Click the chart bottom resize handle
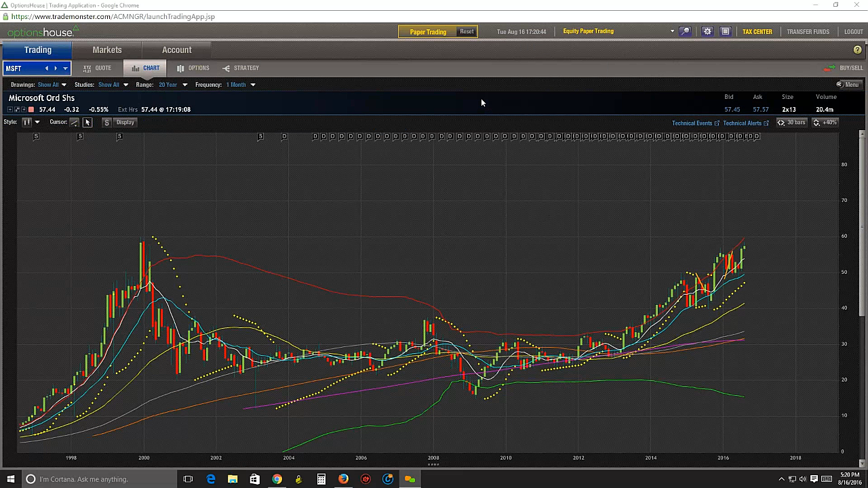This screenshot has width=868, height=488. click(433, 465)
